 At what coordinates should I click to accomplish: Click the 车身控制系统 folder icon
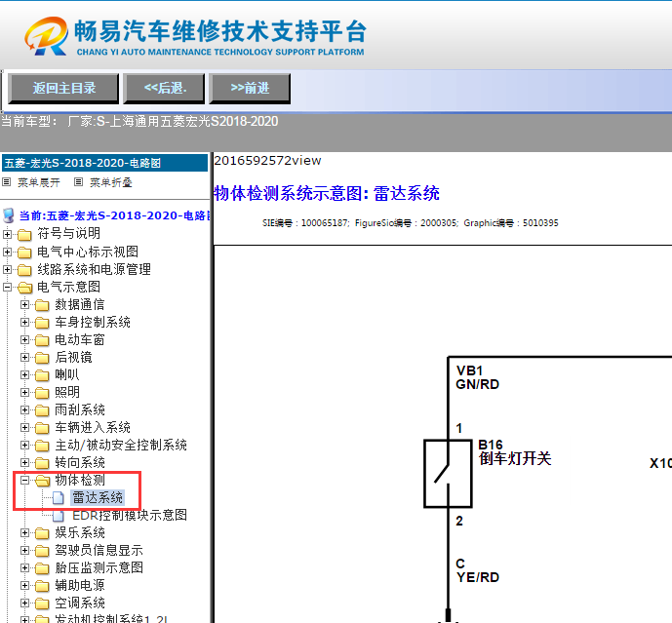(x=42, y=323)
